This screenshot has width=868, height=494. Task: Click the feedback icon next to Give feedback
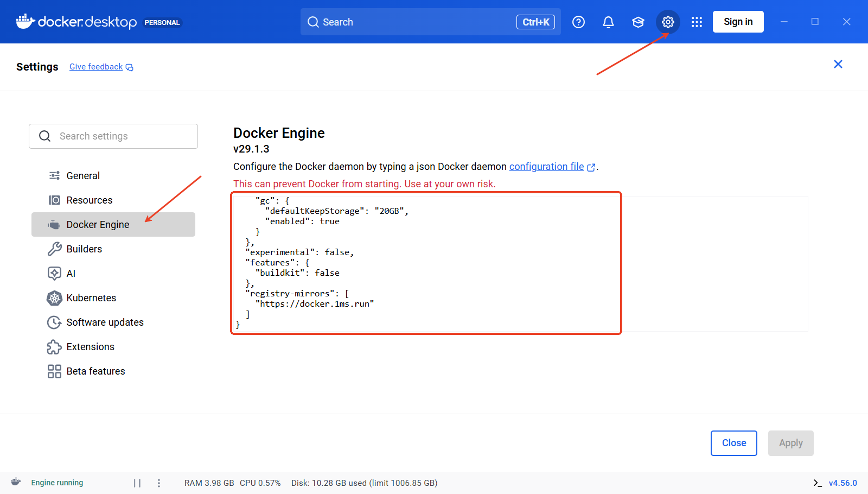(129, 67)
